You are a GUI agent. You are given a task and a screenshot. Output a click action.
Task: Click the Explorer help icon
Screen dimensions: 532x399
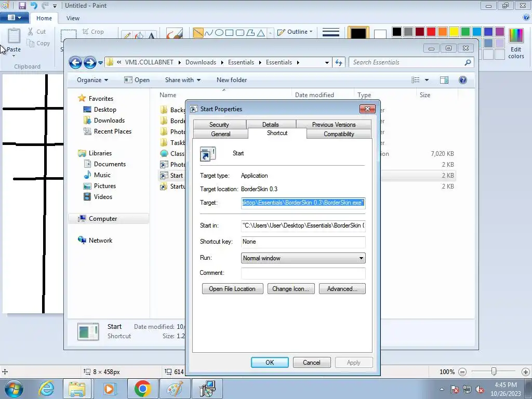(463, 80)
